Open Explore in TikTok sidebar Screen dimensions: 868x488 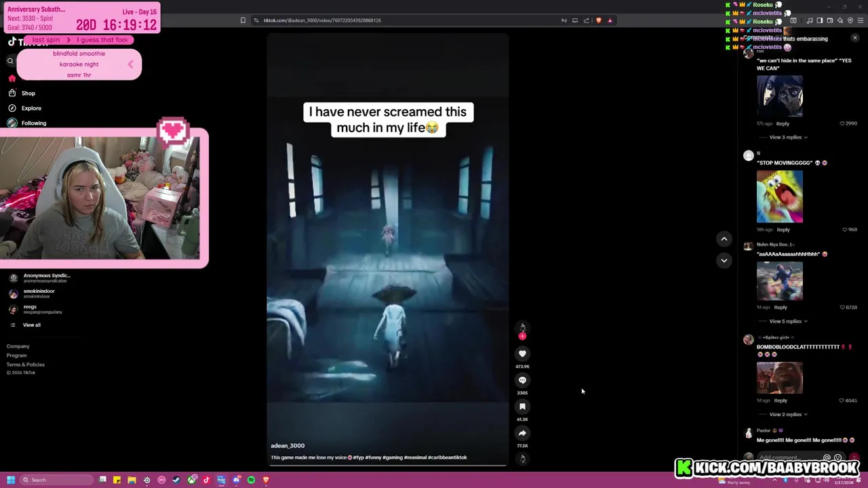pos(31,108)
